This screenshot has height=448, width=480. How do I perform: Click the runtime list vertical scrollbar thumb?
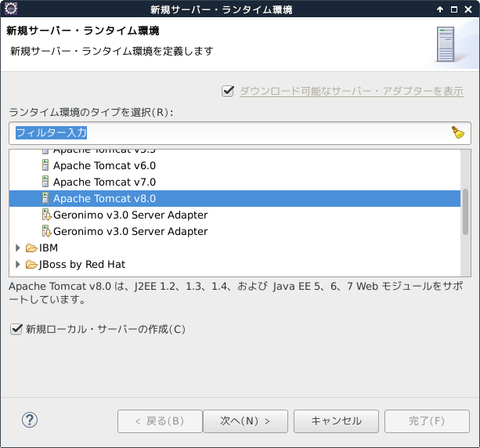[x=465, y=212]
